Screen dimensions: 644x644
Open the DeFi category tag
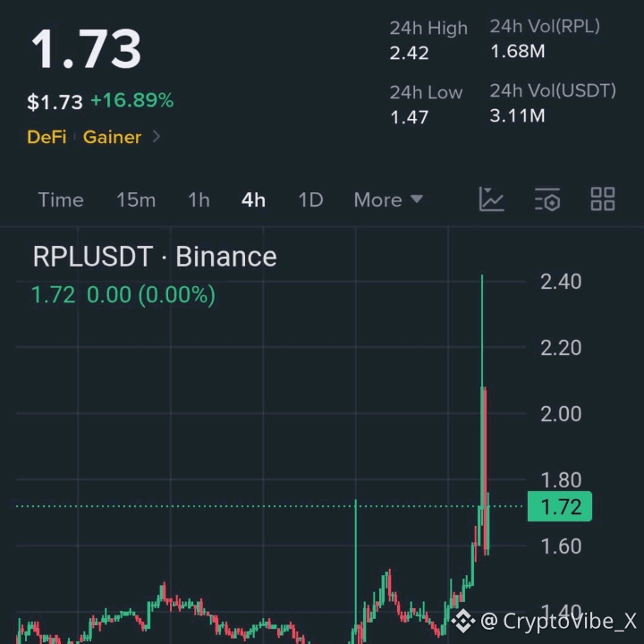tap(47, 137)
